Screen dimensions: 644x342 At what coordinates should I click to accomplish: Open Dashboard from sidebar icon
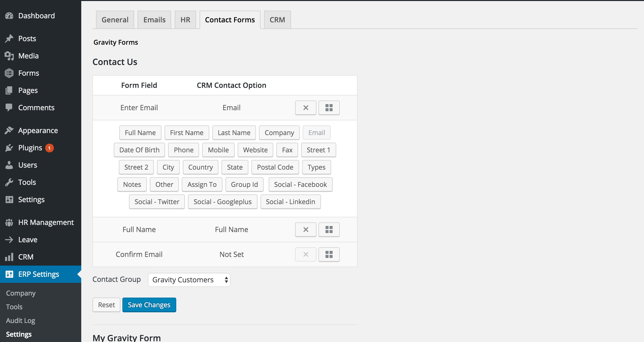pyautogui.click(x=9, y=16)
